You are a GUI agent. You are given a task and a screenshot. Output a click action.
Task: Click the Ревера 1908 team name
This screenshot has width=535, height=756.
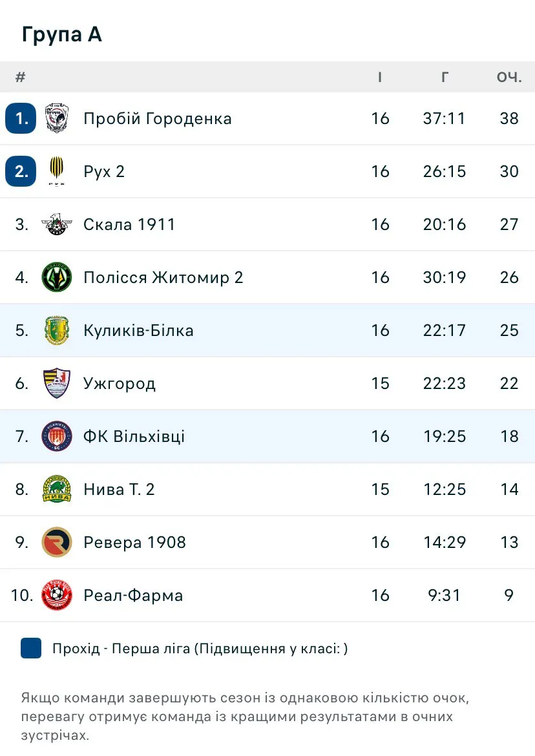(134, 542)
